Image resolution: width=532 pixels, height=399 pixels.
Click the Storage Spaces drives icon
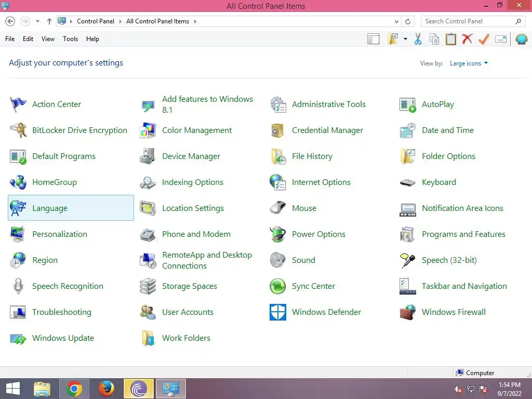click(x=148, y=286)
